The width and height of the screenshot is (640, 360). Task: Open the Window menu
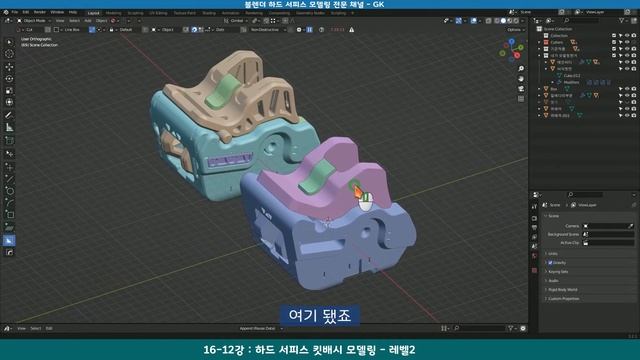click(x=57, y=12)
